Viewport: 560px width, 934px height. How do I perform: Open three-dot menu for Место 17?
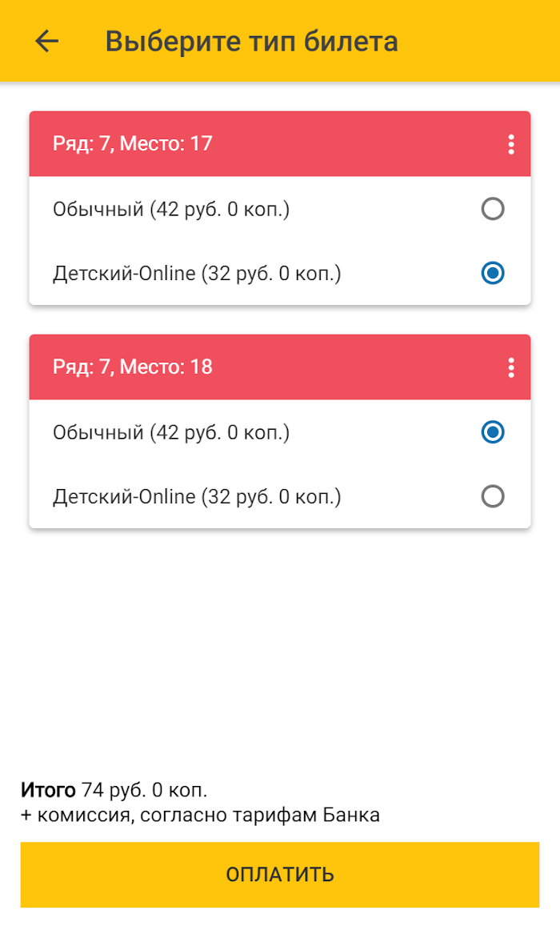[x=511, y=144]
